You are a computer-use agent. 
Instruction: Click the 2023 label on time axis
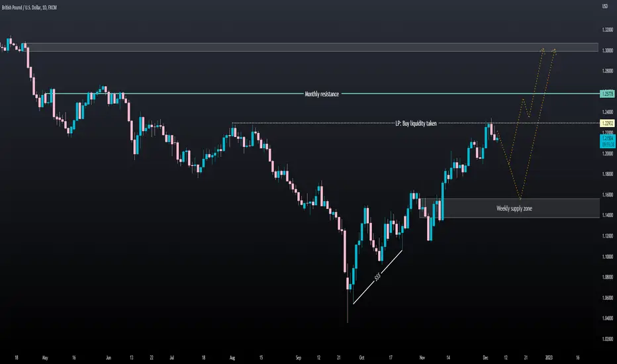549,357
